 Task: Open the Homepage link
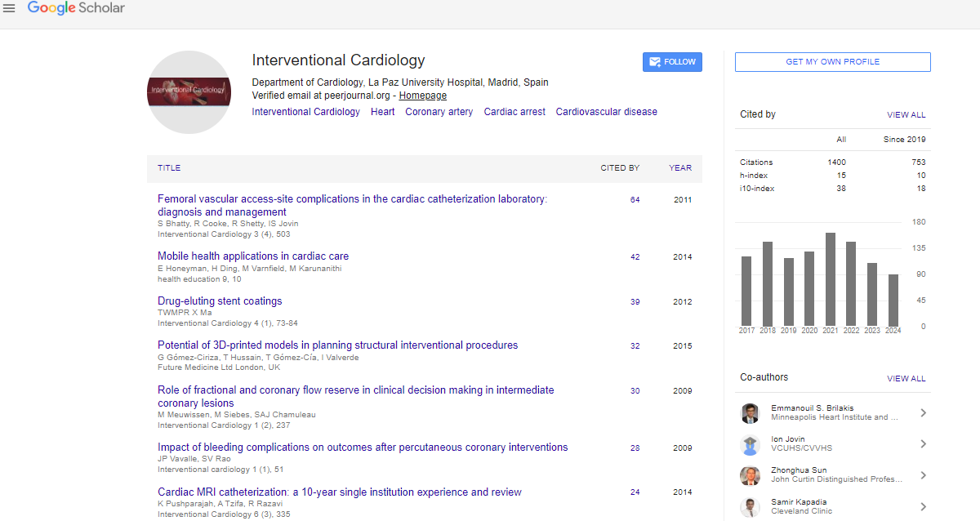422,96
